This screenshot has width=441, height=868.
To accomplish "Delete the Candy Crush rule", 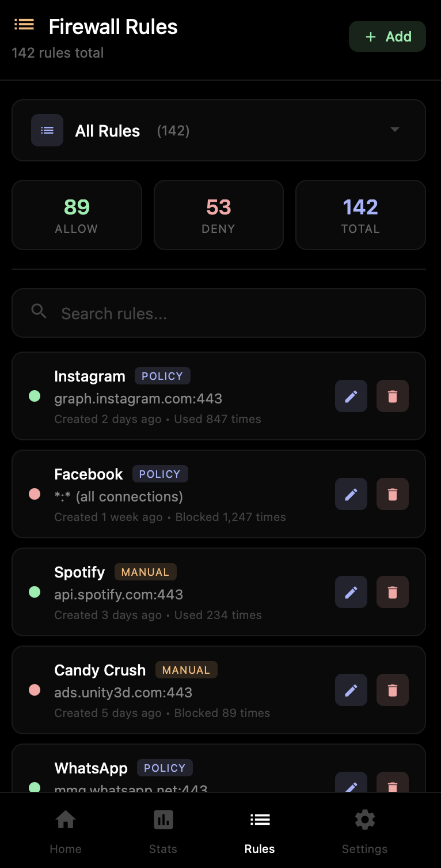I will (393, 690).
